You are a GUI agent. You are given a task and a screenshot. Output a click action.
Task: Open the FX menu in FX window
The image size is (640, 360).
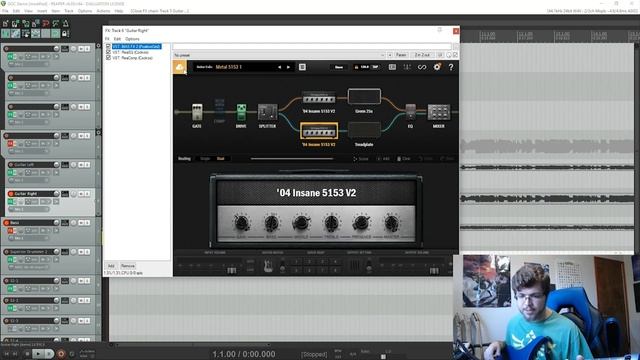[107, 39]
